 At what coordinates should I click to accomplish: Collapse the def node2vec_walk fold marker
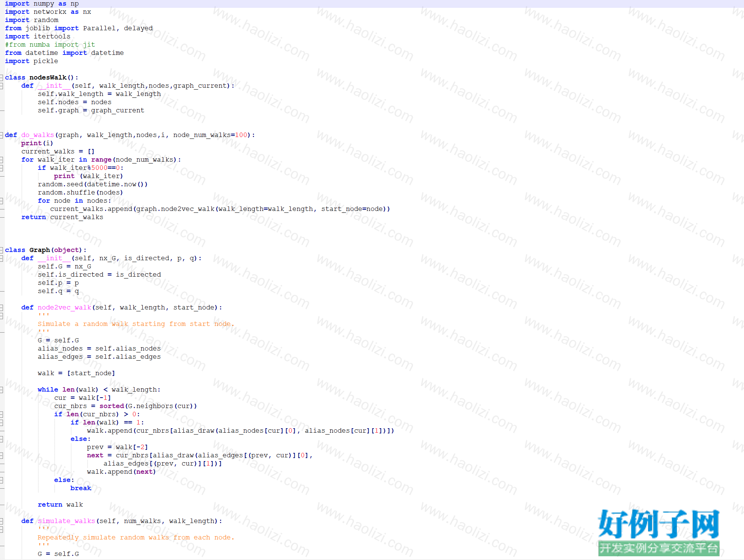1,308
